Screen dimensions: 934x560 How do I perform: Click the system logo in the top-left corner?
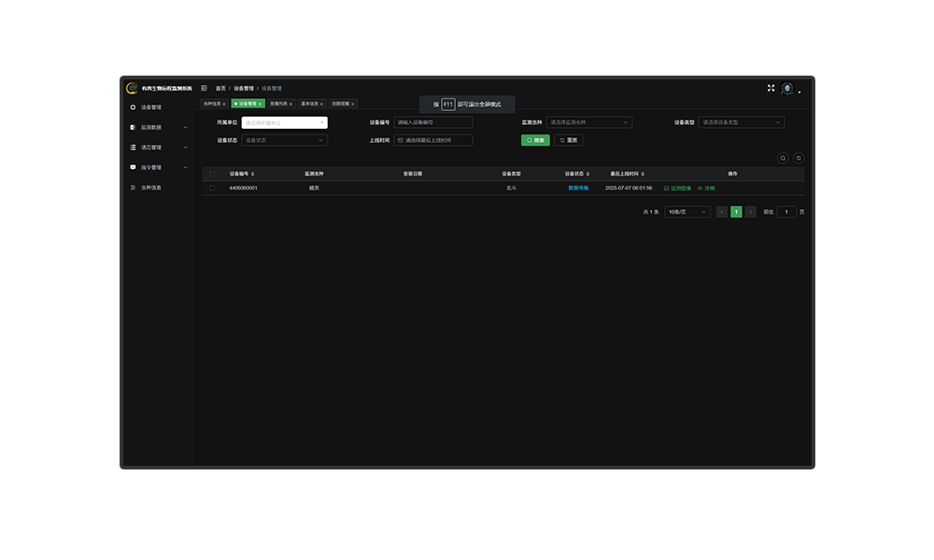pos(132,88)
